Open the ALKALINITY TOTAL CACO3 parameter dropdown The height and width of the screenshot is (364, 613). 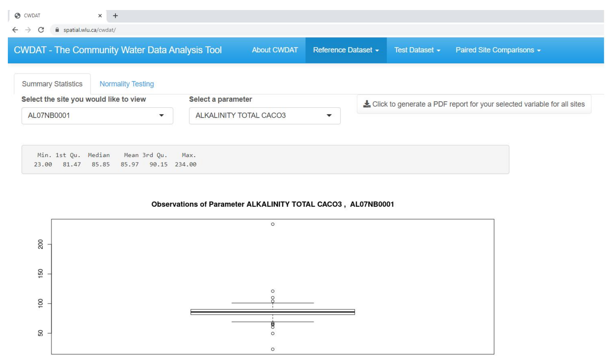click(x=264, y=116)
